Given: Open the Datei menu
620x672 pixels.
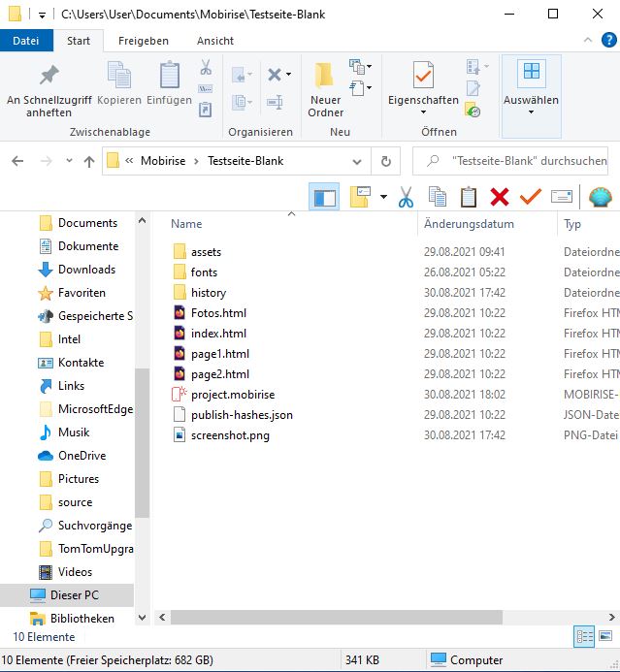Looking at the screenshot, I should click(26, 41).
